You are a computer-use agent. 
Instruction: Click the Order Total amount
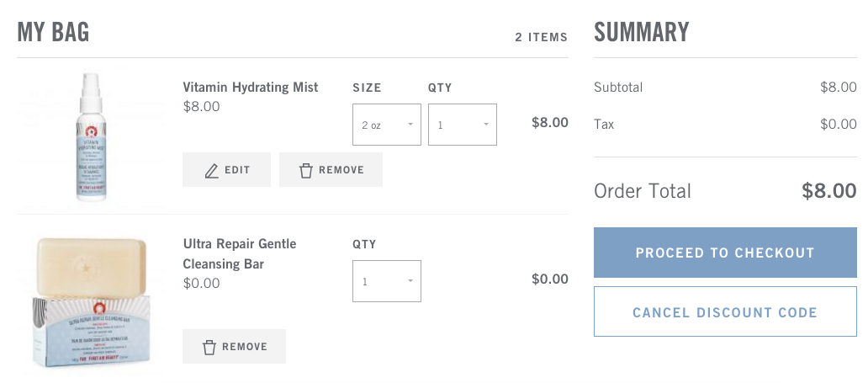coord(829,191)
